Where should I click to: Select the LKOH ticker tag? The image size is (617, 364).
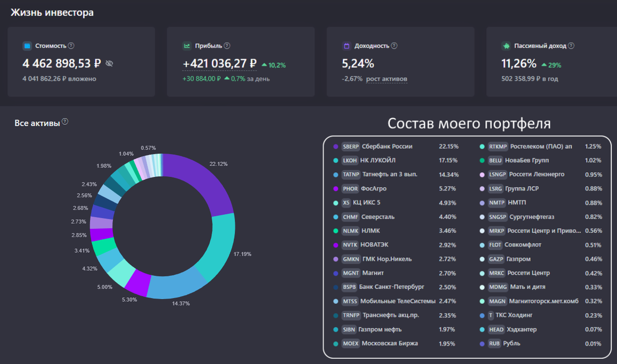(x=350, y=160)
